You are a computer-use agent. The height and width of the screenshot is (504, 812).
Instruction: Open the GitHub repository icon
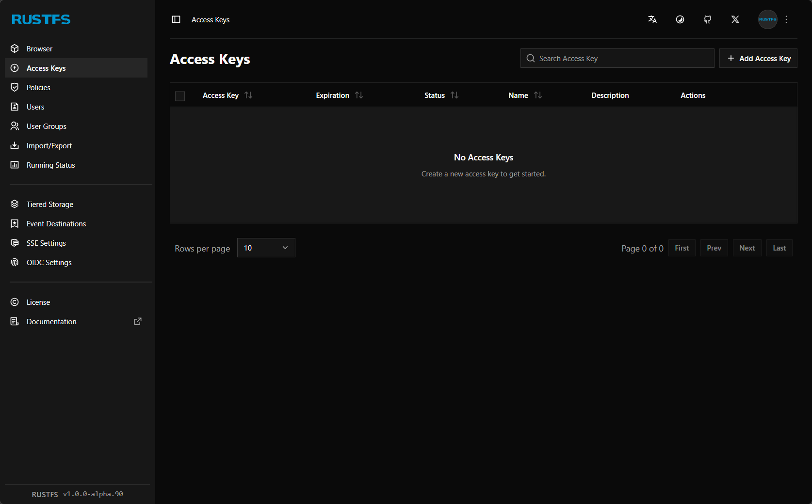point(708,19)
